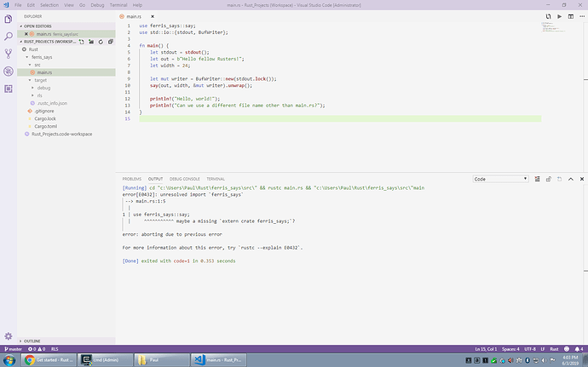Open the Cargo.lock file
Viewport: 588px width, 367px height.
click(x=45, y=118)
